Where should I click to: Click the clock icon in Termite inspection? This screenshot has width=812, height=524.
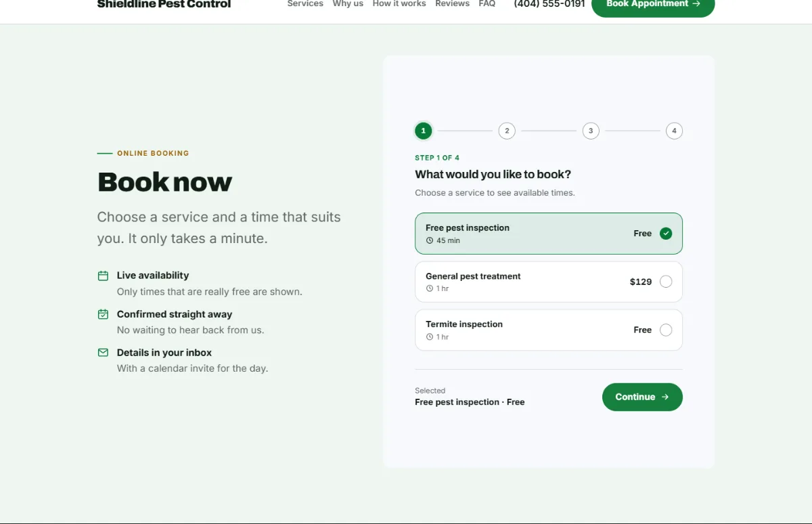coord(430,336)
